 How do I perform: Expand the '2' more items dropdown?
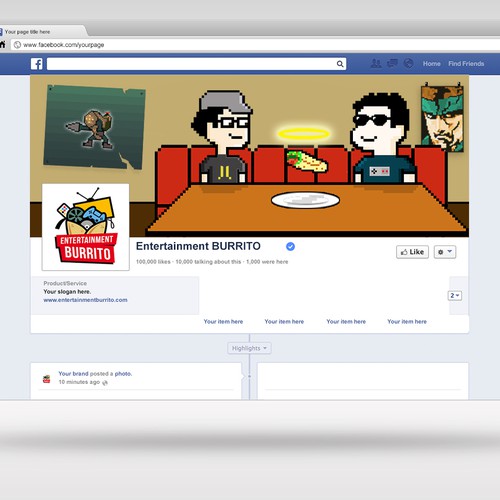point(455,296)
